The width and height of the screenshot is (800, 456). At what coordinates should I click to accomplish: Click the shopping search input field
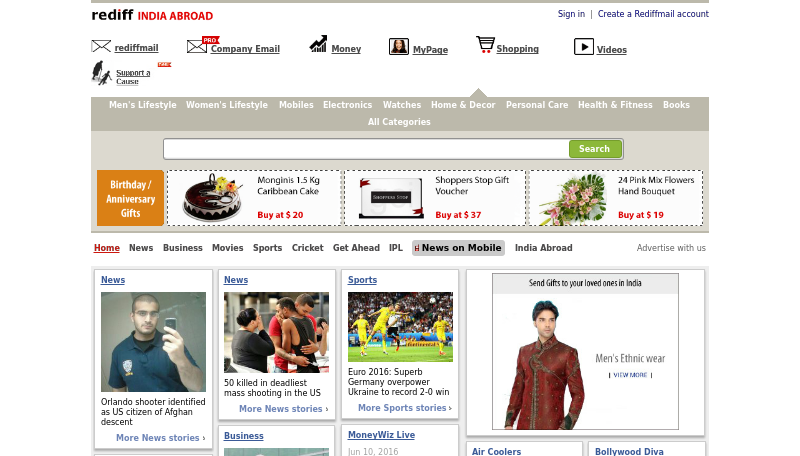coord(366,149)
